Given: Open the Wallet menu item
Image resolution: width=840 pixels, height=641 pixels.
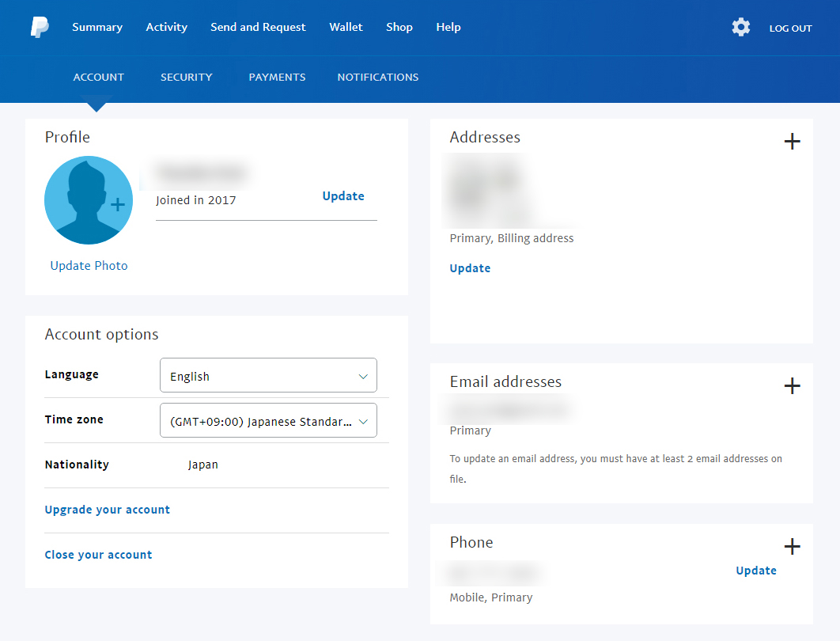Looking at the screenshot, I should 346,27.
